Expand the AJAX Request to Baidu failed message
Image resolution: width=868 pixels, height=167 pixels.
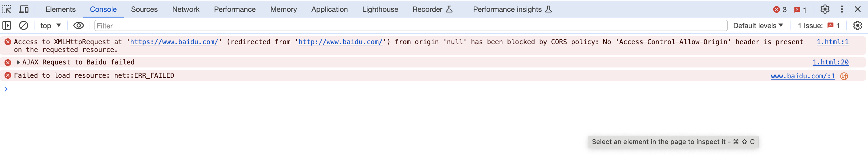tap(18, 62)
